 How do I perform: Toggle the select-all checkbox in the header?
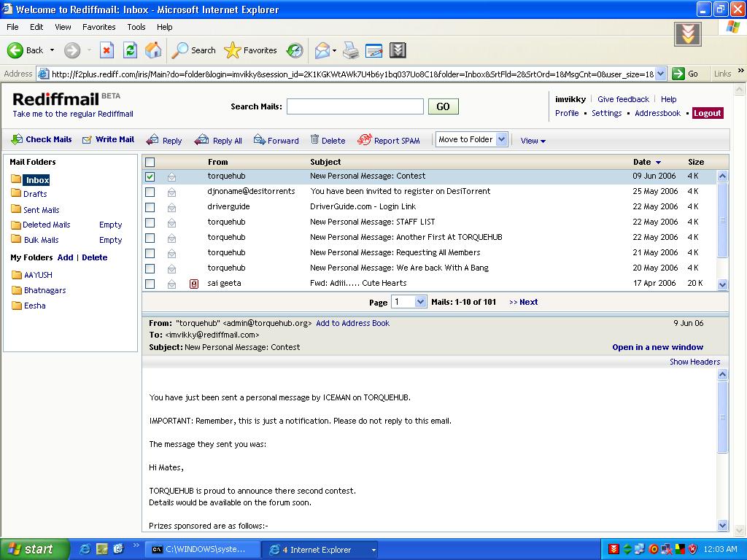(x=150, y=162)
